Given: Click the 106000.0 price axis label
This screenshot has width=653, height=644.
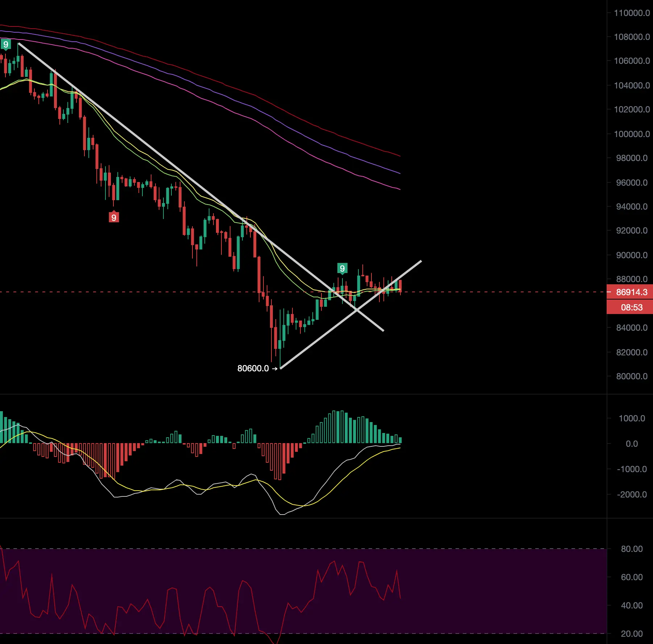Looking at the screenshot, I should tap(632, 61).
